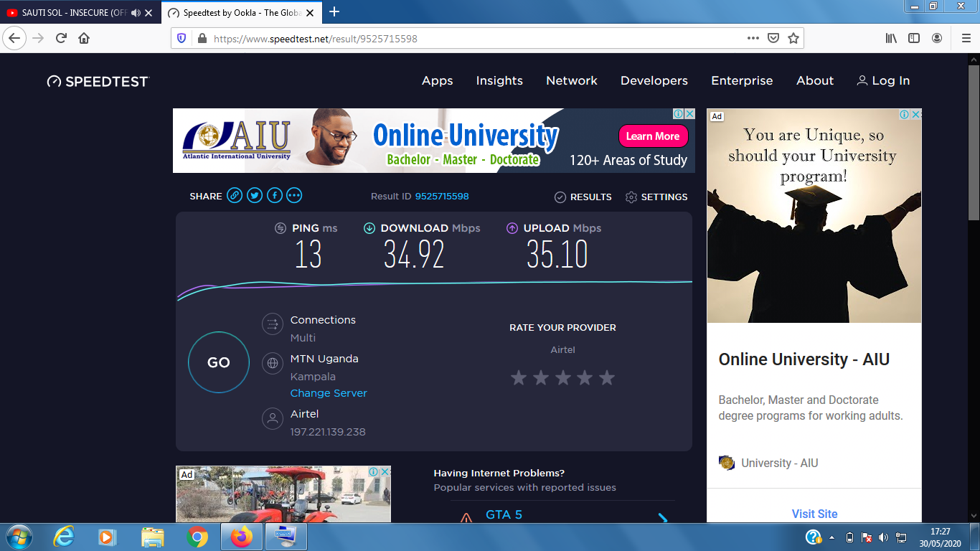980x551 pixels.
Task: Open the Insights navigation menu
Action: pos(499,81)
